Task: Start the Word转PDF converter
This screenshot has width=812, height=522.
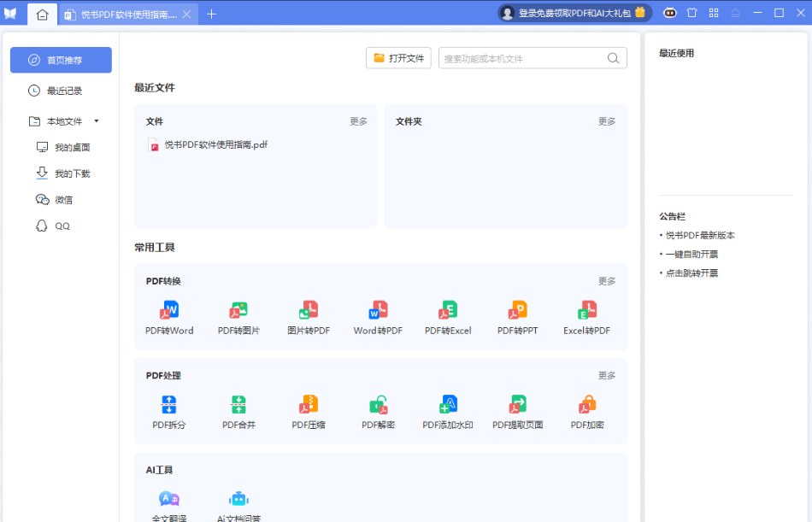Action: 378,318
